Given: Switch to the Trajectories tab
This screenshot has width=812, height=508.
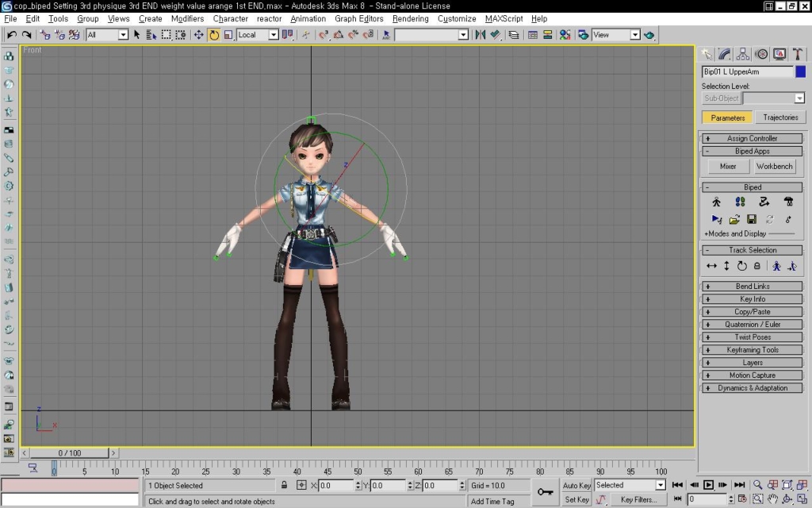Looking at the screenshot, I should [x=780, y=117].
